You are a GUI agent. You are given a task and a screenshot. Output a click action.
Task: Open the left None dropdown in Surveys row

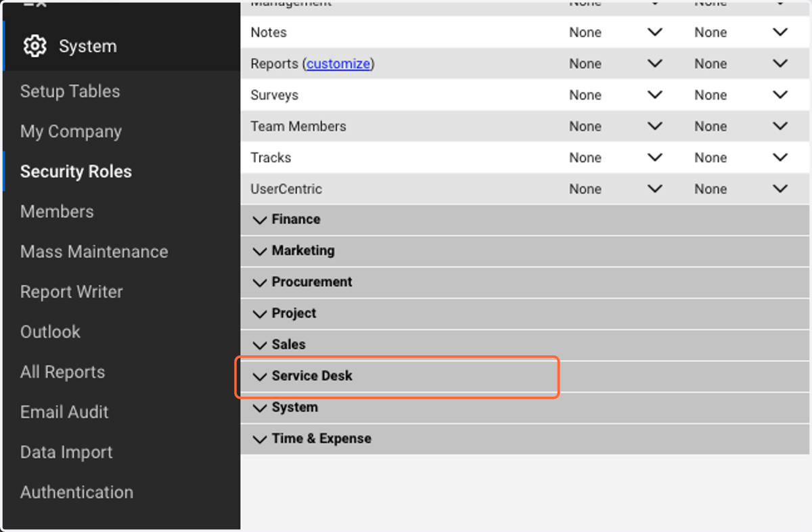pos(615,95)
